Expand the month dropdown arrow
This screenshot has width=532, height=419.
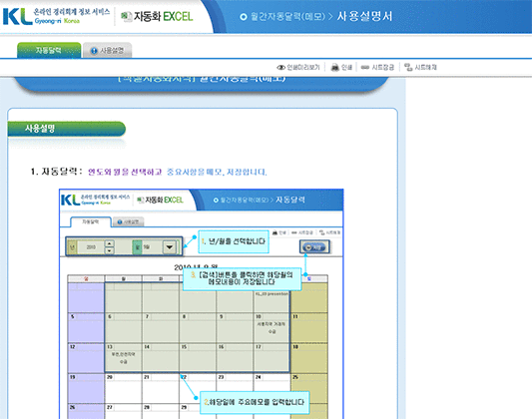(170, 247)
